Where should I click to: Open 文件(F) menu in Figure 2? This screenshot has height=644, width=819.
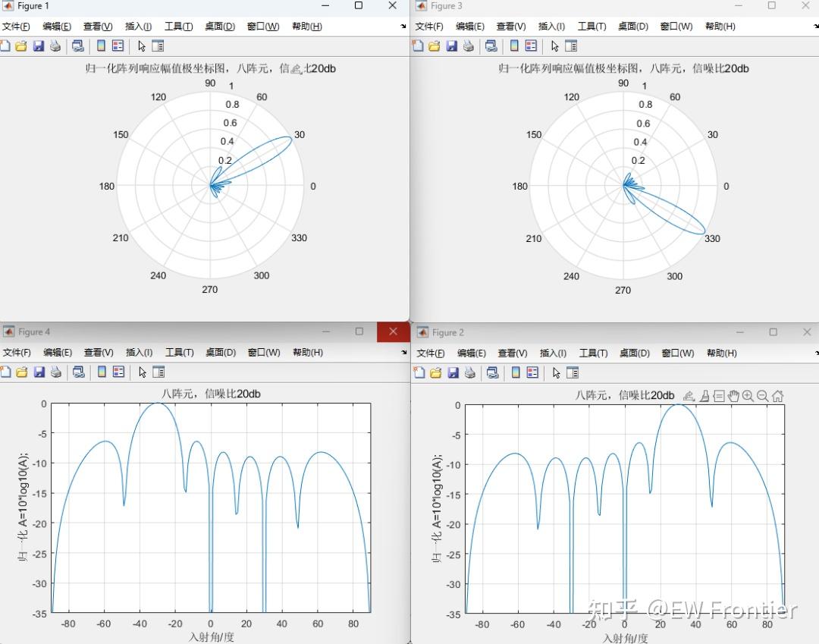tap(431, 353)
